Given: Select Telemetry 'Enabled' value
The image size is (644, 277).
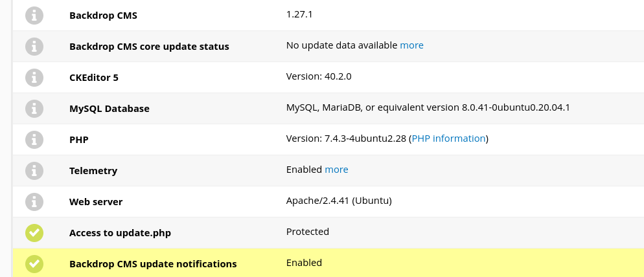Looking at the screenshot, I should click(x=304, y=170).
